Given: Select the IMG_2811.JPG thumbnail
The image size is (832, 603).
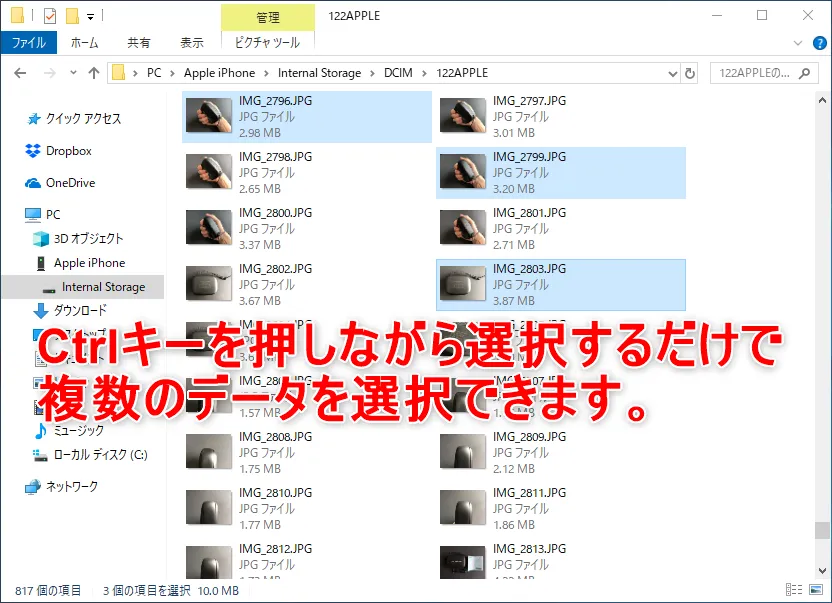Looking at the screenshot, I should pos(463,507).
